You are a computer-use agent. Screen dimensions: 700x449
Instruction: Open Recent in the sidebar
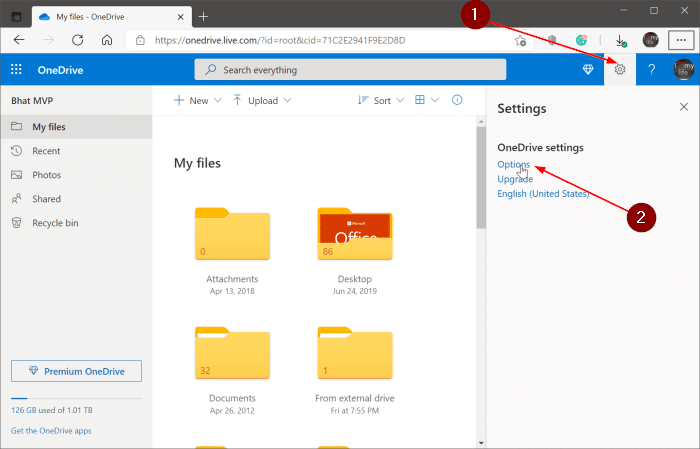click(x=76, y=151)
